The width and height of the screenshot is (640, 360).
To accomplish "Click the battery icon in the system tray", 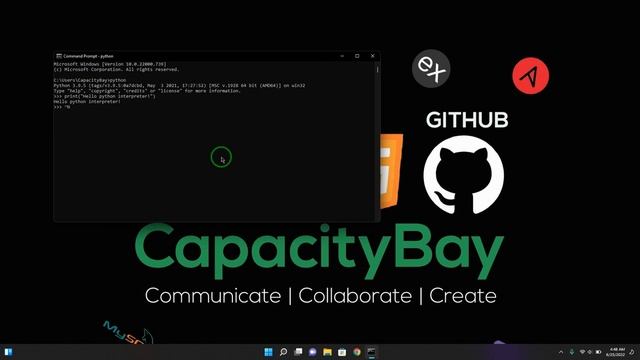I will pyautogui.click(x=599, y=352).
